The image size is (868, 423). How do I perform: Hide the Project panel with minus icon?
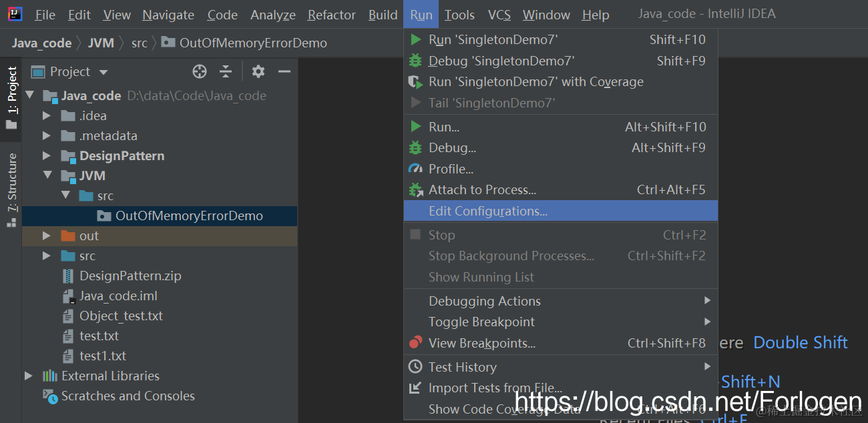click(284, 71)
